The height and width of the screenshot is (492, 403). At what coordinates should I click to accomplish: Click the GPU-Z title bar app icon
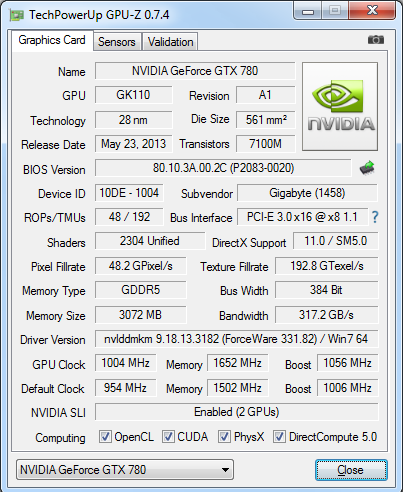pos(16,15)
